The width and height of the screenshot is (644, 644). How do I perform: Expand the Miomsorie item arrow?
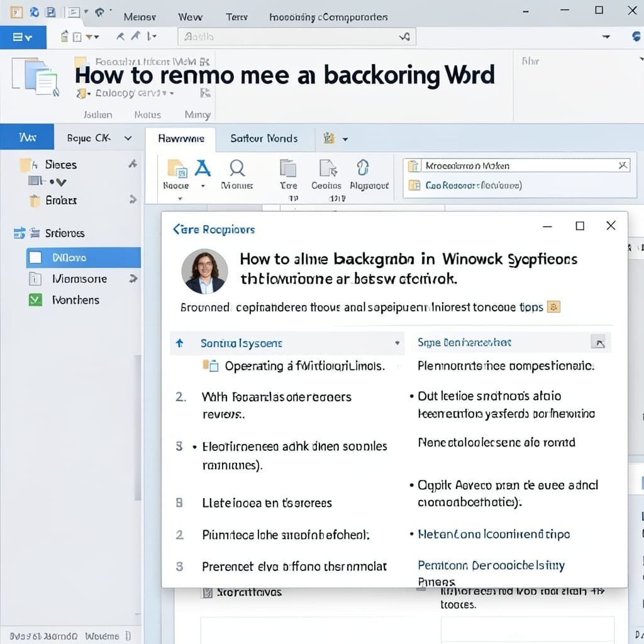[x=133, y=279]
